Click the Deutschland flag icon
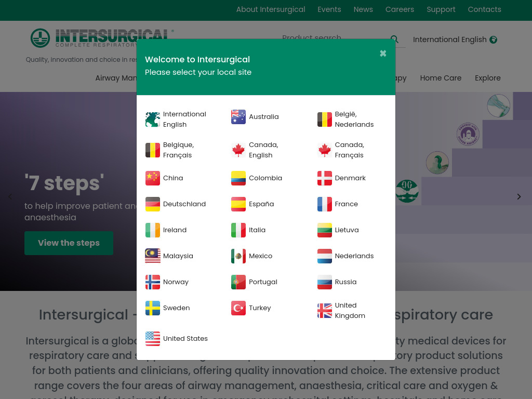 coord(153,204)
